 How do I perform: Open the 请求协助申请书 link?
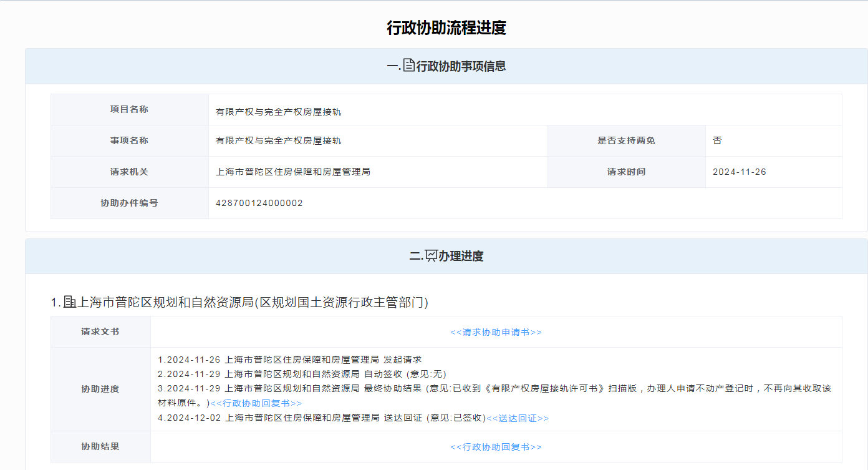[x=496, y=332]
